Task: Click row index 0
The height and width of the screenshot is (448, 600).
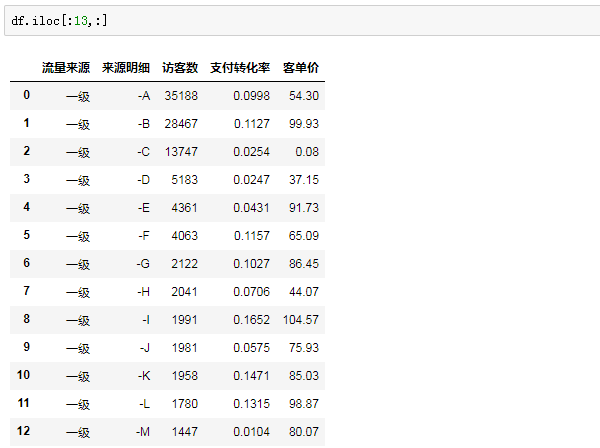Action: (26, 95)
